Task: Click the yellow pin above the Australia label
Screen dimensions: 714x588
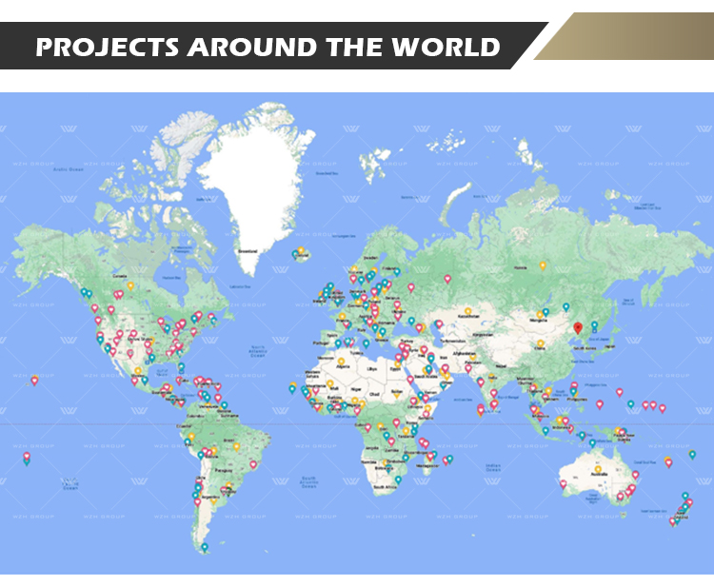Action: (x=598, y=469)
